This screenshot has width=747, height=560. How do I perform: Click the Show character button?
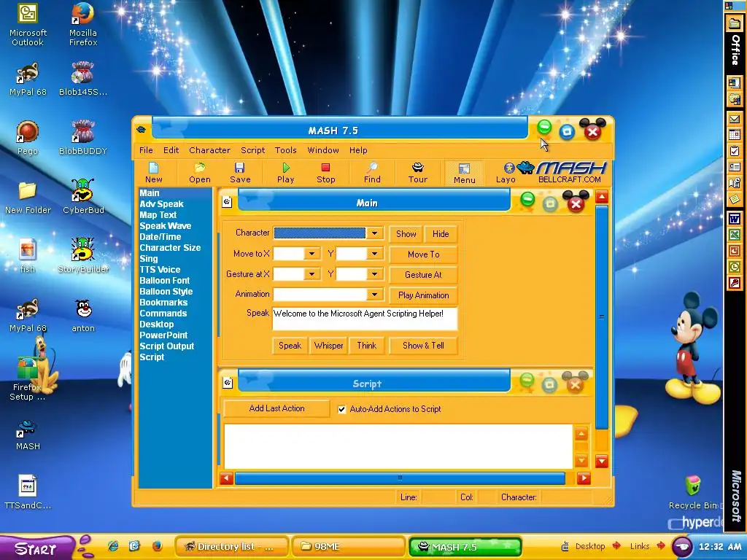(x=406, y=234)
